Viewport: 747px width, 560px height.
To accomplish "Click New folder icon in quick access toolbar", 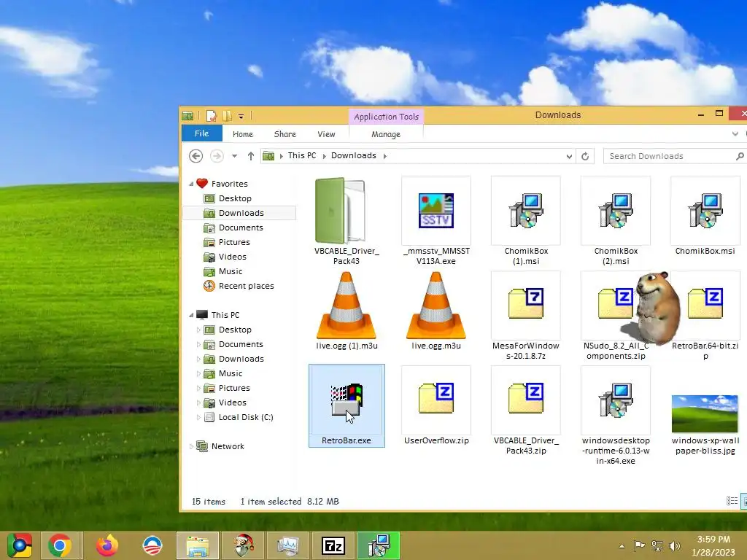I will [228, 116].
